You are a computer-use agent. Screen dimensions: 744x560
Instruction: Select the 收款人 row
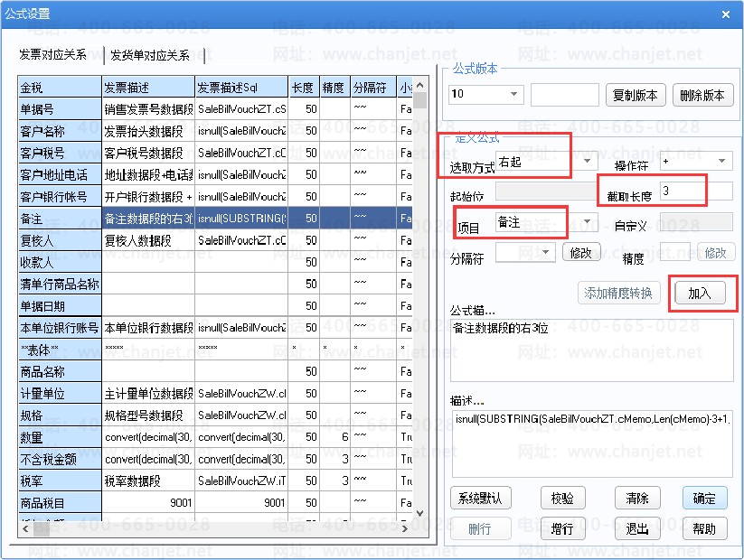(x=60, y=262)
